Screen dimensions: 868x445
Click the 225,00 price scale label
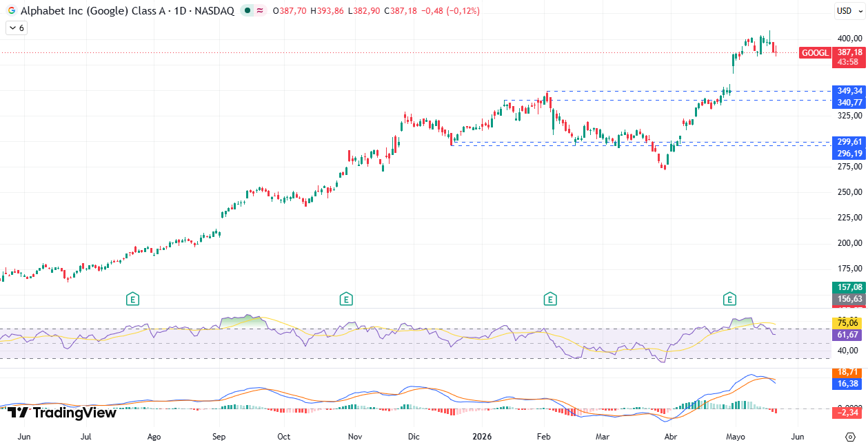coord(850,217)
